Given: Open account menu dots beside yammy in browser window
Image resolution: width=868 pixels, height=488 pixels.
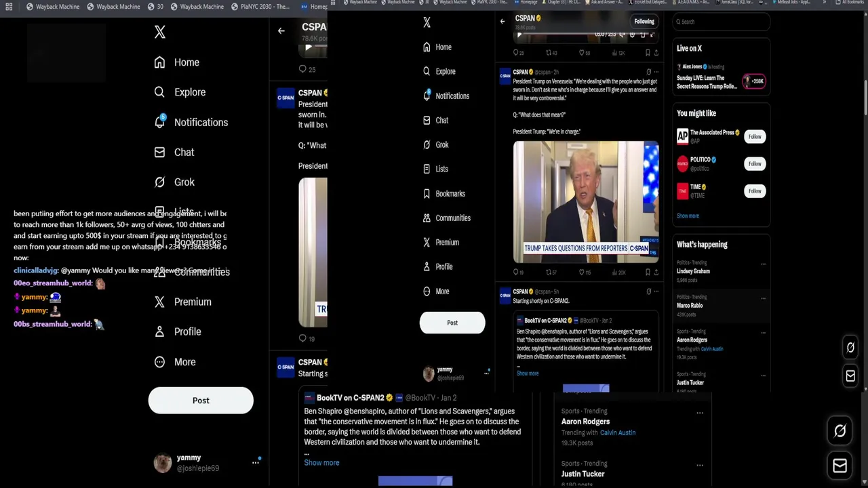Looking at the screenshot, I should click(486, 373).
